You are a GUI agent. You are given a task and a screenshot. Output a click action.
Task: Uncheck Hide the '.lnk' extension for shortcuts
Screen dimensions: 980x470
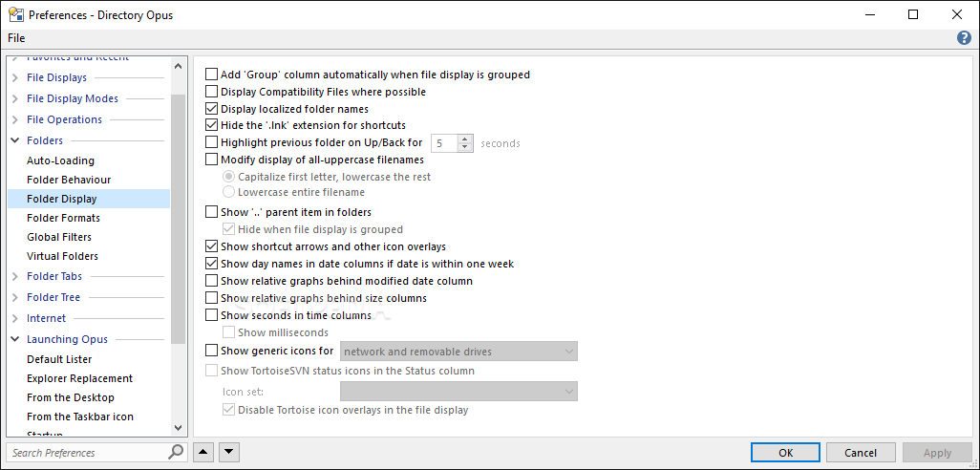pos(211,125)
